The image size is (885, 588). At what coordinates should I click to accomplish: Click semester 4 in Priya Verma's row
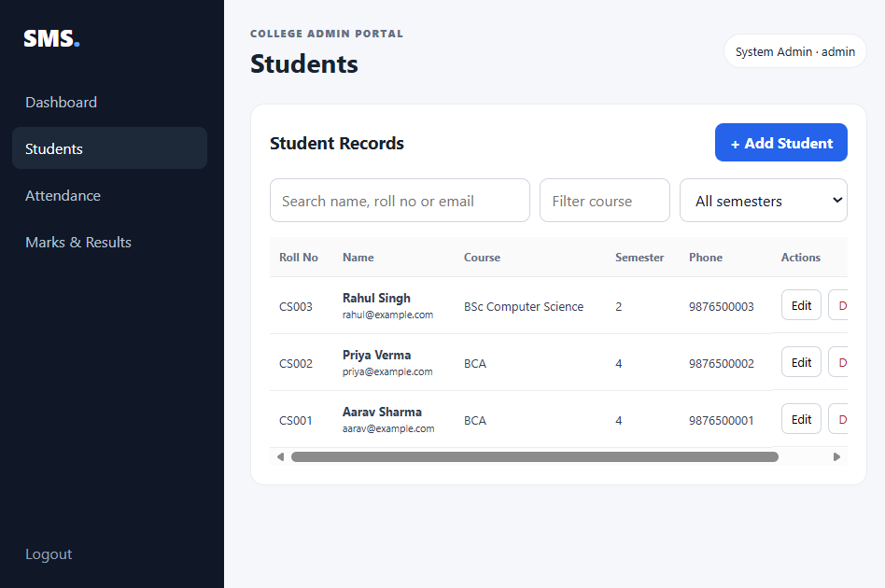click(619, 363)
